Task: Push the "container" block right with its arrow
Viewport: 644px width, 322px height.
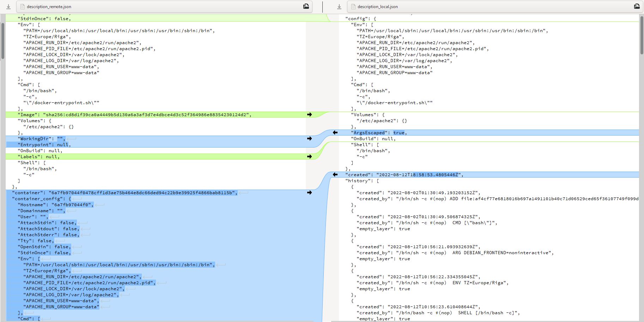Action: click(309, 193)
